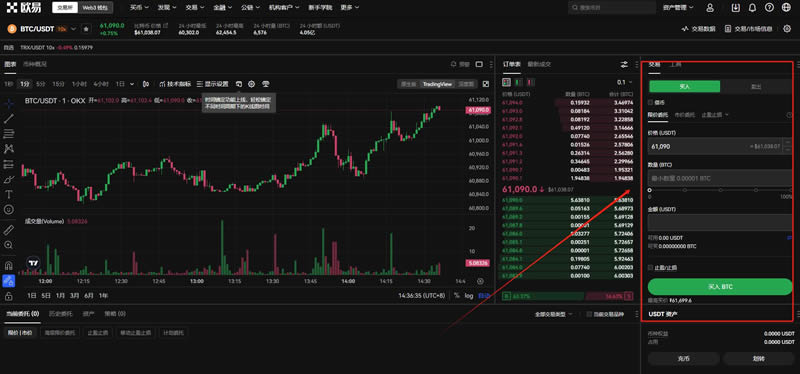Click the fullscreen chart icon beside TradingView tabs
Viewport: 800px width, 374px height.
pos(485,84)
